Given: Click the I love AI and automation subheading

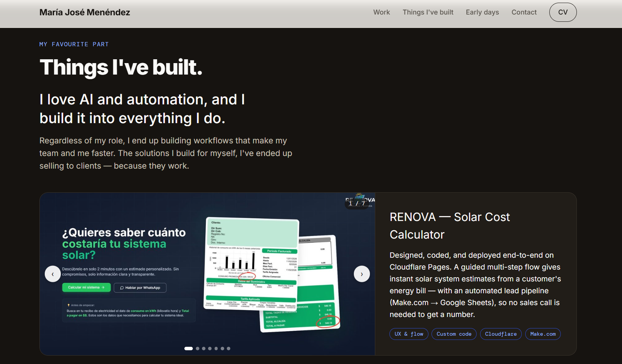Looking at the screenshot, I should pyautogui.click(x=142, y=109).
